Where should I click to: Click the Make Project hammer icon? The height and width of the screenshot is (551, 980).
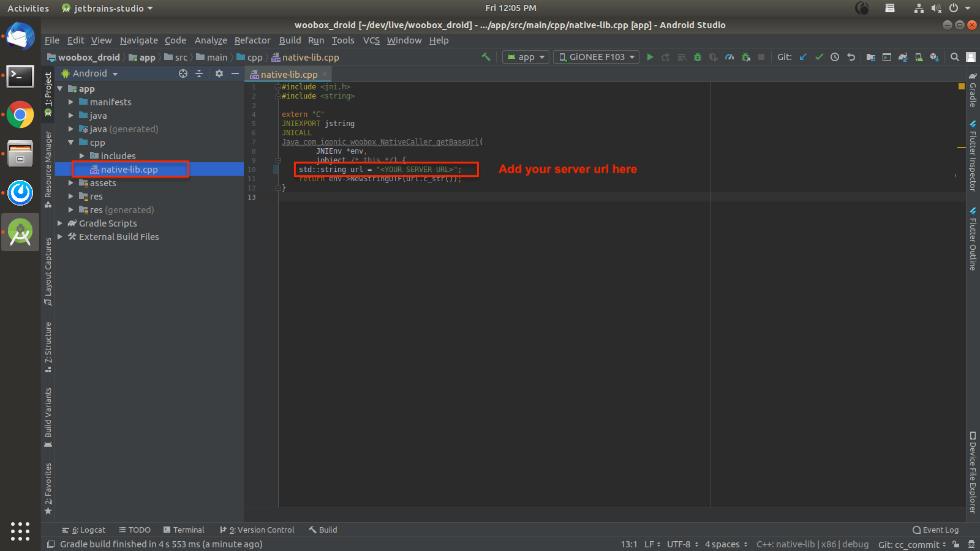pyautogui.click(x=486, y=57)
